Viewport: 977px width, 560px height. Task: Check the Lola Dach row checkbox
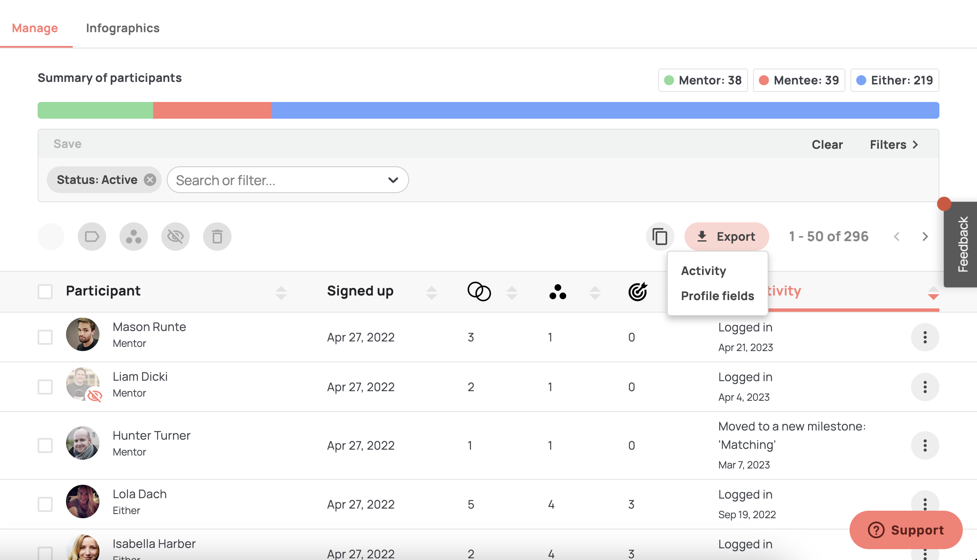click(x=45, y=504)
